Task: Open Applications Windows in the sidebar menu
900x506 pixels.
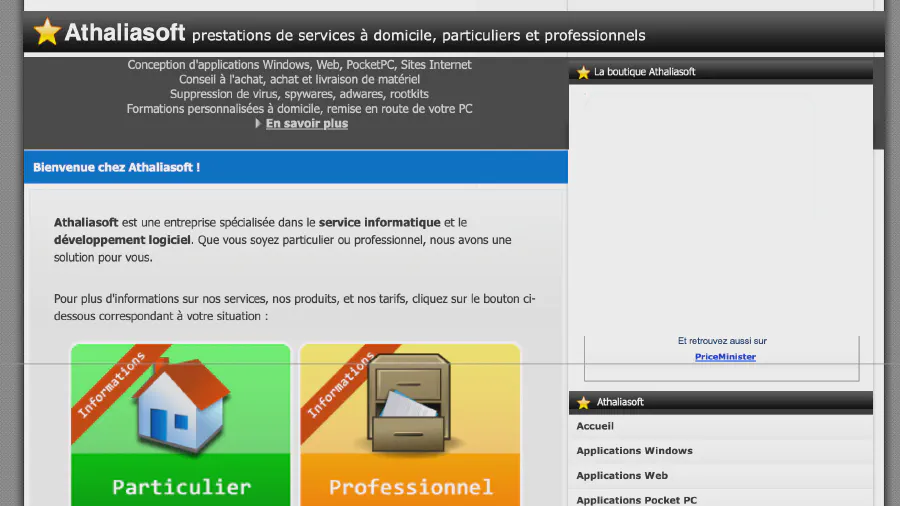Action: (634, 451)
